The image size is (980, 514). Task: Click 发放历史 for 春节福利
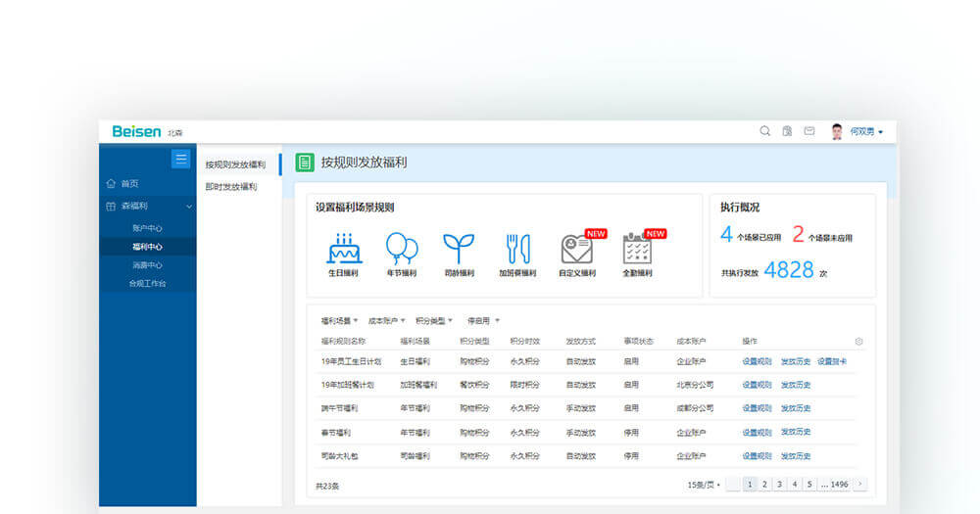796,432
